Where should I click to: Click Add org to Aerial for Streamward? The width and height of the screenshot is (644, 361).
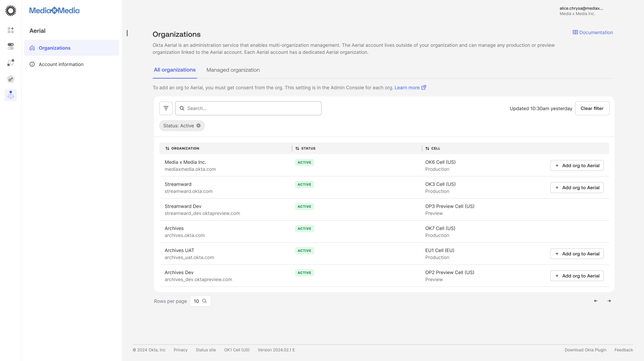(577, 187)
